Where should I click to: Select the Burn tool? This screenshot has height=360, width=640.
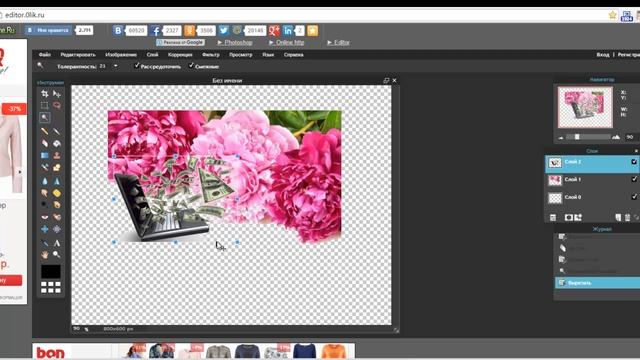pyautogui.click(x=57, y=205)
